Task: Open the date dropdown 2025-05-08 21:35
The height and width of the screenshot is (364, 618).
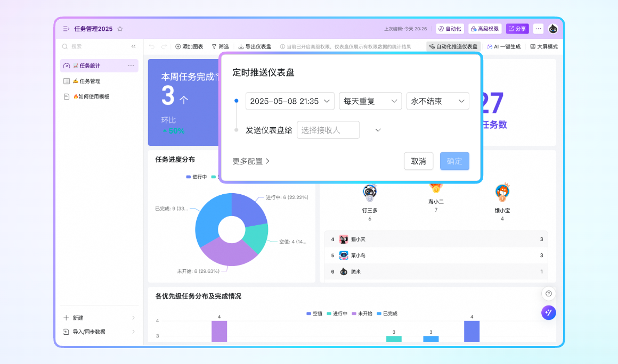Action: click(x=290, y=101)
